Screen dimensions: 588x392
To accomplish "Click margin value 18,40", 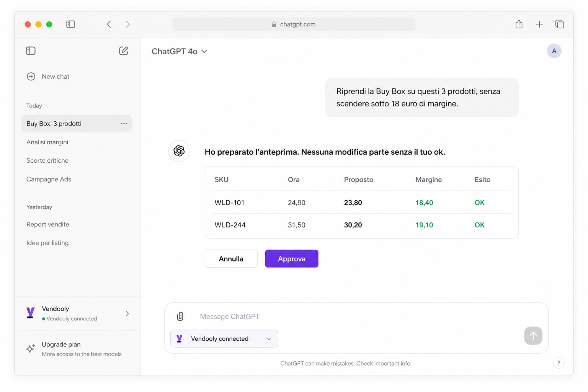I will (x=424, y=203).
